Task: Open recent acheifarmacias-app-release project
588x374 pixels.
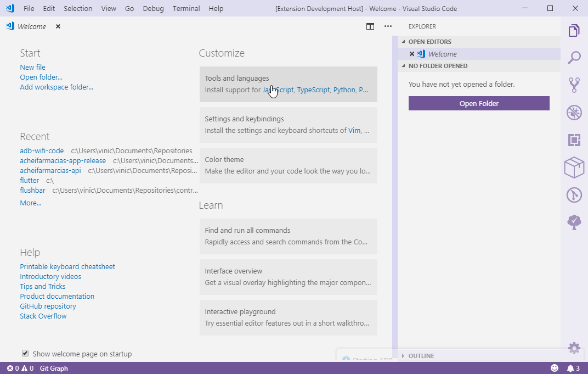Action: point(63,161)
